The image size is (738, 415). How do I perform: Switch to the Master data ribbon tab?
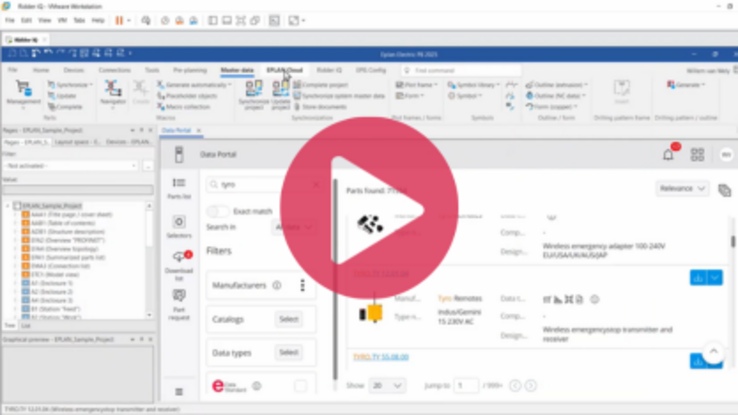(x=236, y=71)
